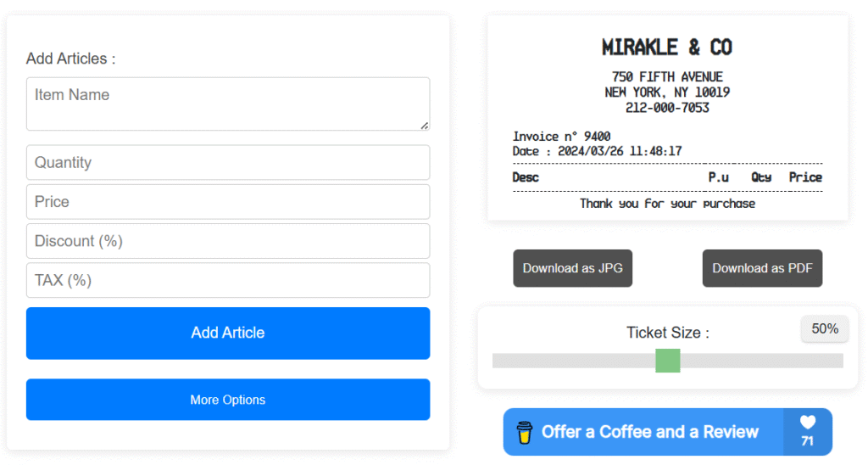Click the Item Name text area
Image resolution: width=868 pixels, height=465 pixels.
click(228, 104)
